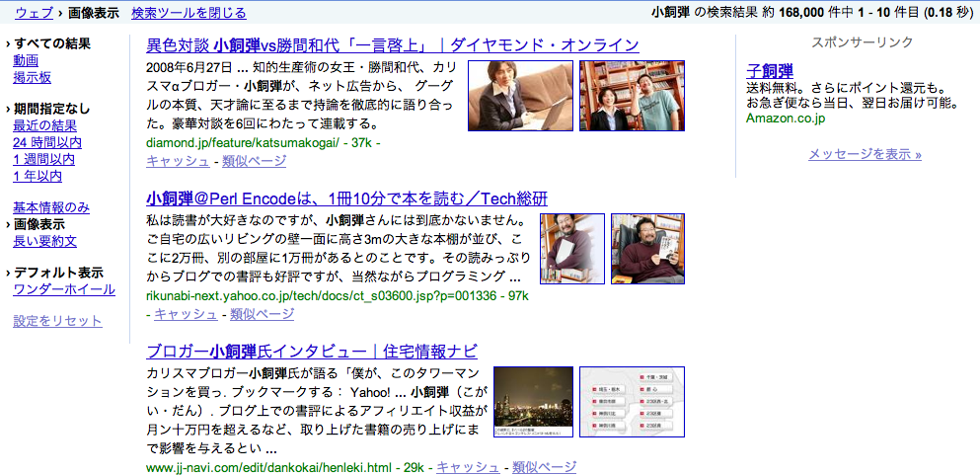Click the Amazon.co.jp ad URL text
Viewport: 980px width, 475px height.
(x=786, y=119)
